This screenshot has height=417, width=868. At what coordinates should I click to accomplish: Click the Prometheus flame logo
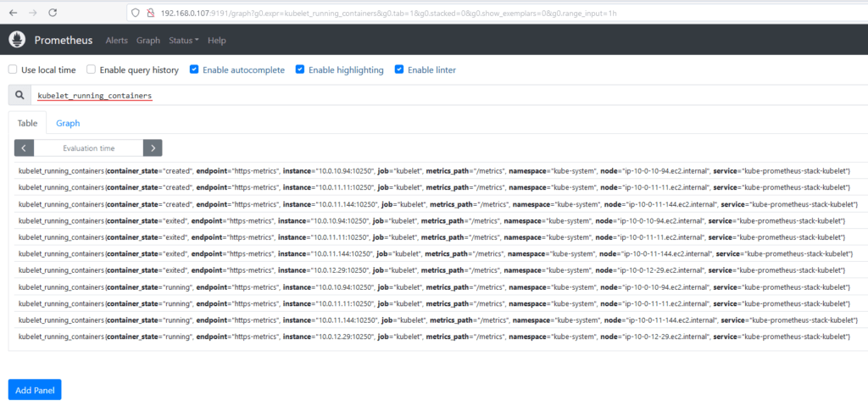coord(18,40)
